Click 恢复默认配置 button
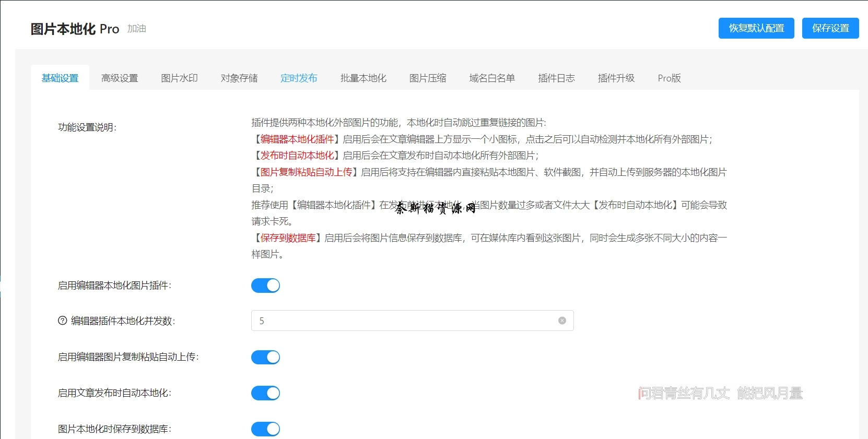The image size is (868, 439). [x=756, y=28]
